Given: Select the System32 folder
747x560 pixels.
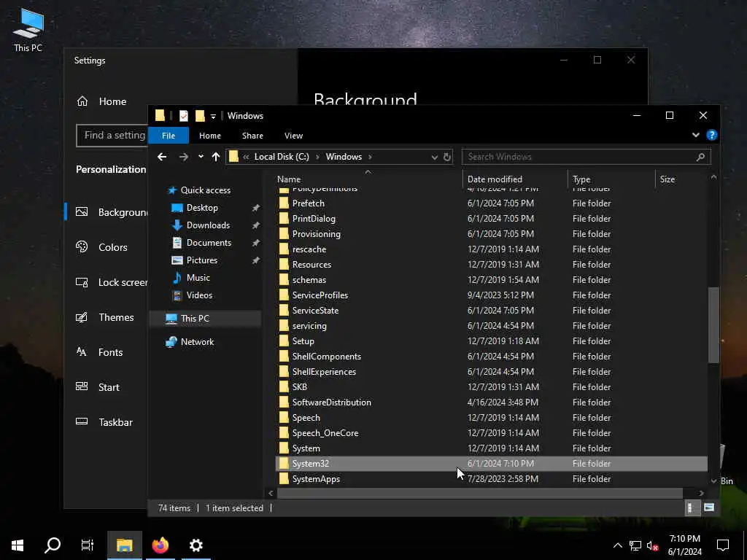Looking at the screenshot, I should point(491,464).
